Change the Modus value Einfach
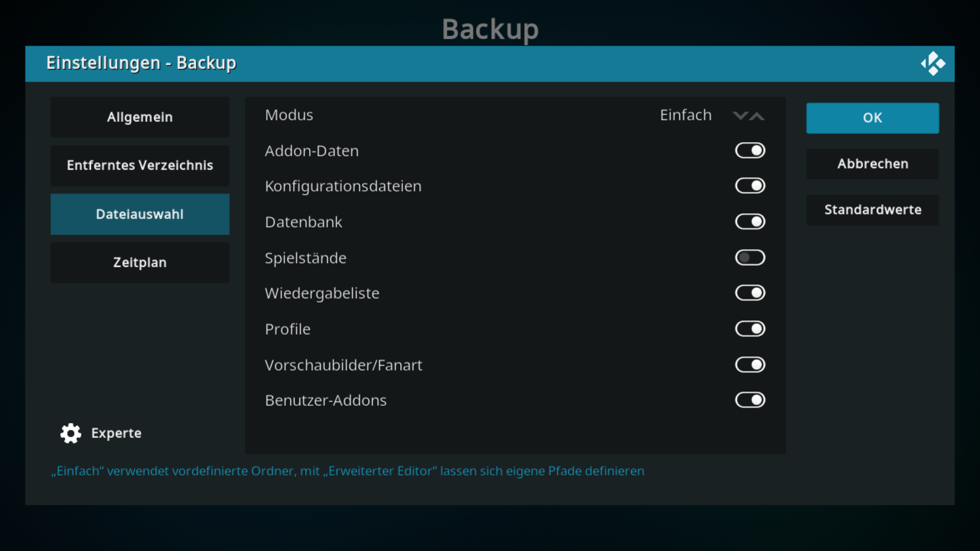980x551 pixels. coord(685,115)
